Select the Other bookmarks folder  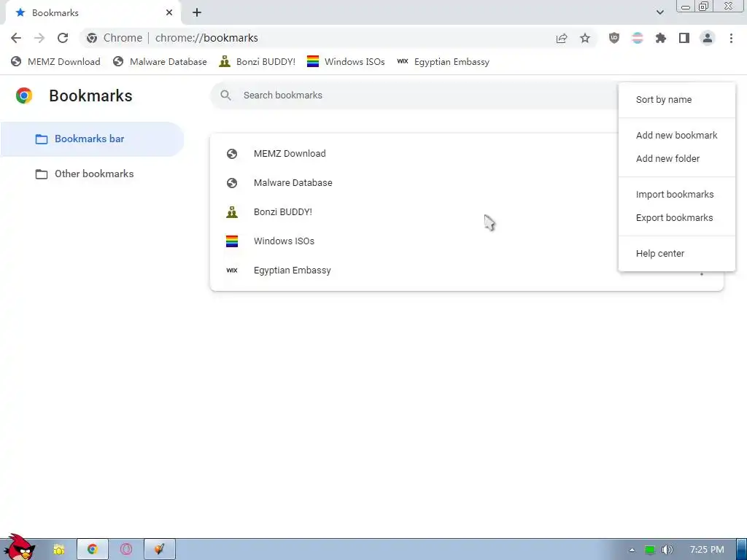pos(92,174)
